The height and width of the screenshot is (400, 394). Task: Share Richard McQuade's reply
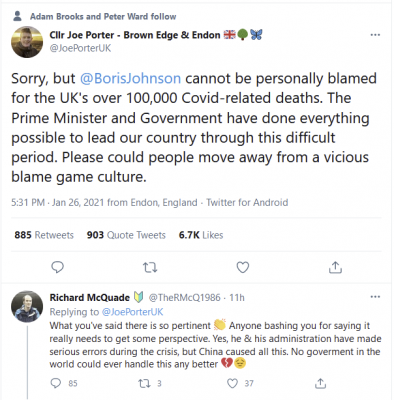320,383
